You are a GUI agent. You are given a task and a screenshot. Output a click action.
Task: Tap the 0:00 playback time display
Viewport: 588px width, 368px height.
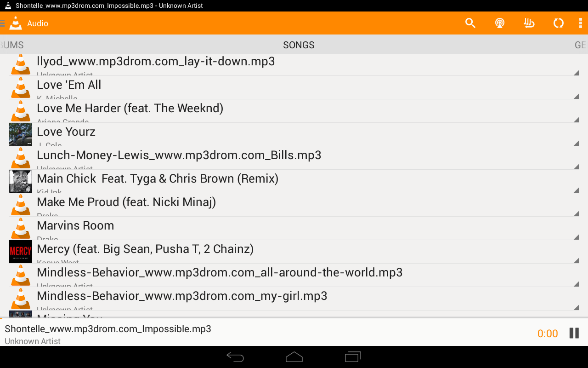pyautogui.click(x=548, y=333)
